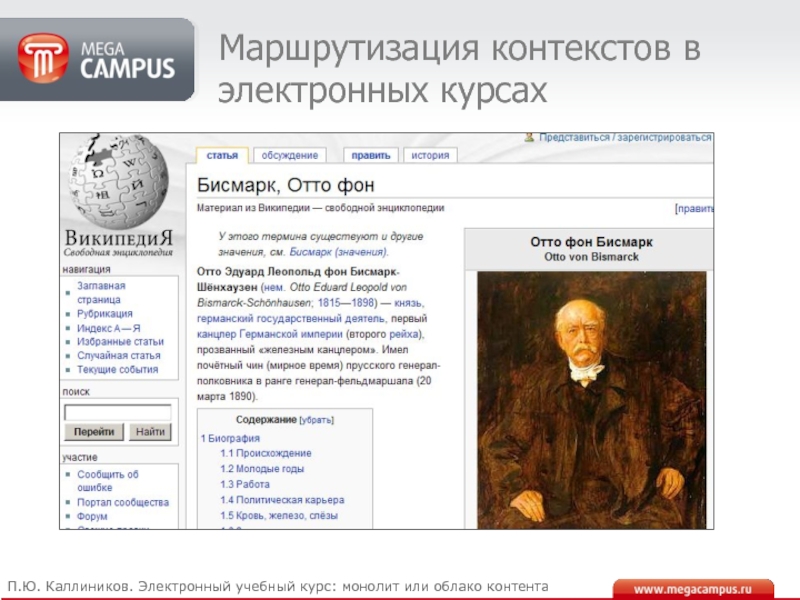Go to Заглавная страница

(x=101, y=293)
